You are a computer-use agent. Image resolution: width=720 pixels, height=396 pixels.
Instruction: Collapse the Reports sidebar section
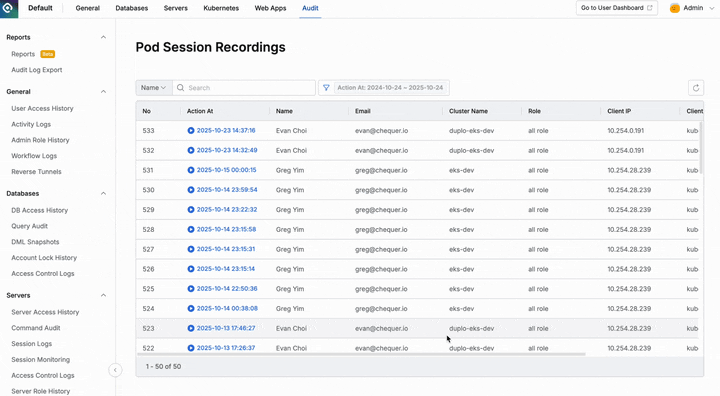[103, 37]
